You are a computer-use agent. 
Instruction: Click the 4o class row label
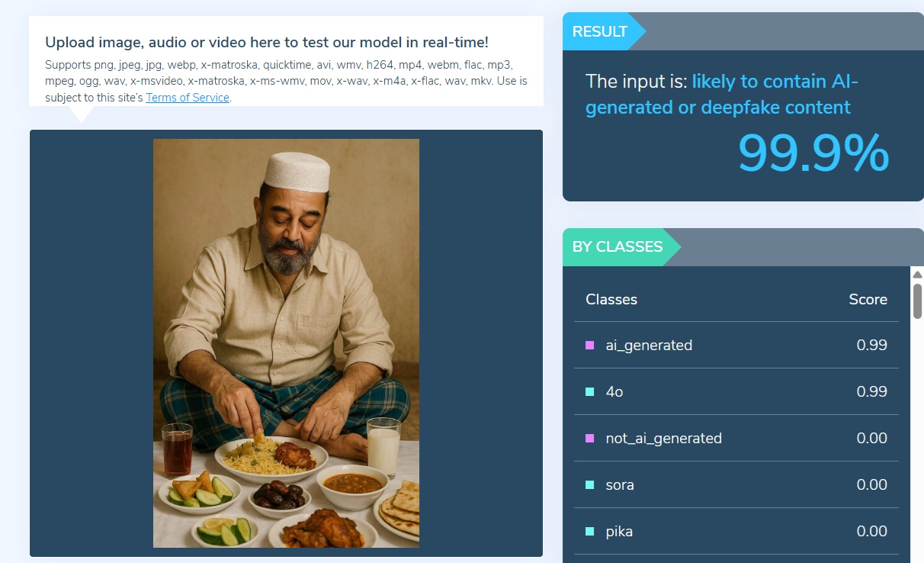pyautogui.click(x=614, y=392)
